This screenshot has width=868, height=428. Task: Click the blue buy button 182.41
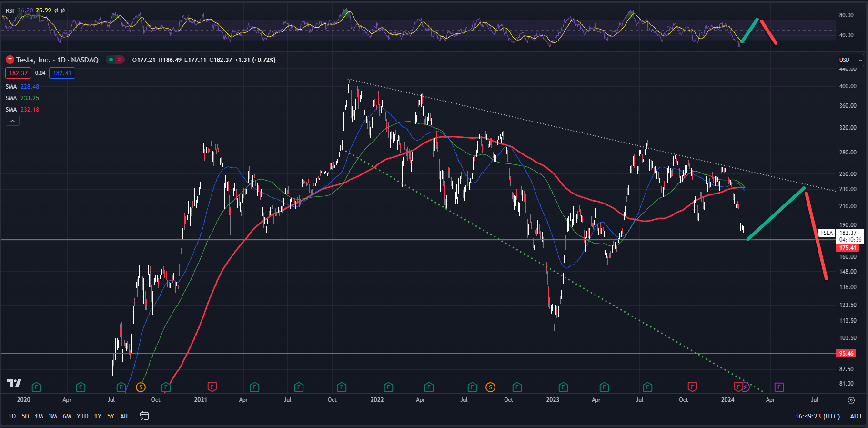coord(62,73)
